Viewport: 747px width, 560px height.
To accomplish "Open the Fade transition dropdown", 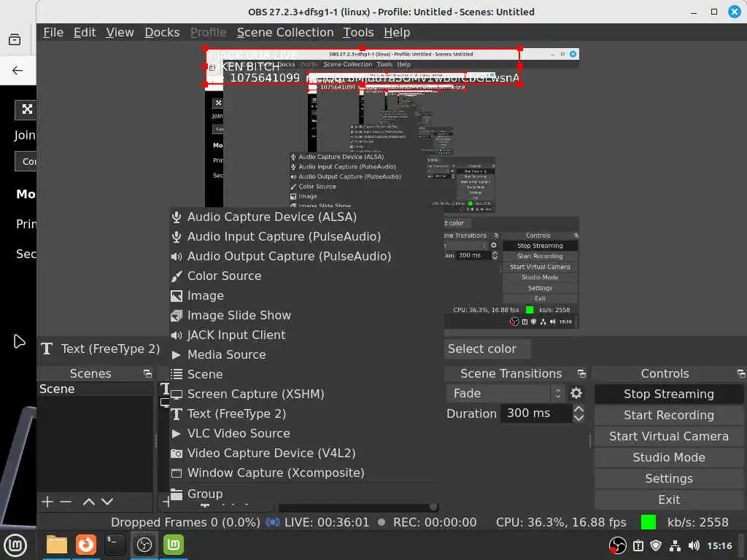I will pos(506,393).
